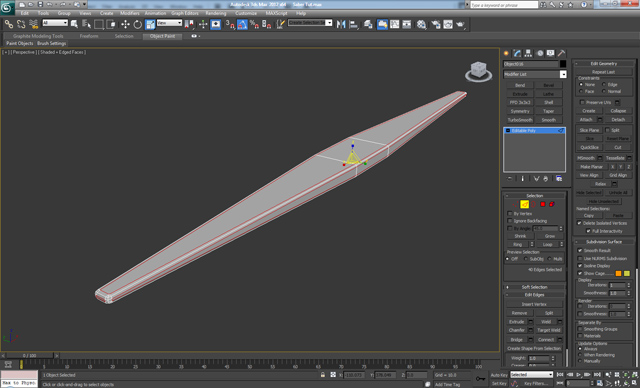Switch to Graphite Modeling Tools tab
Image resolution: width=640 pixels, height=388 pixels.
point(38,36)
